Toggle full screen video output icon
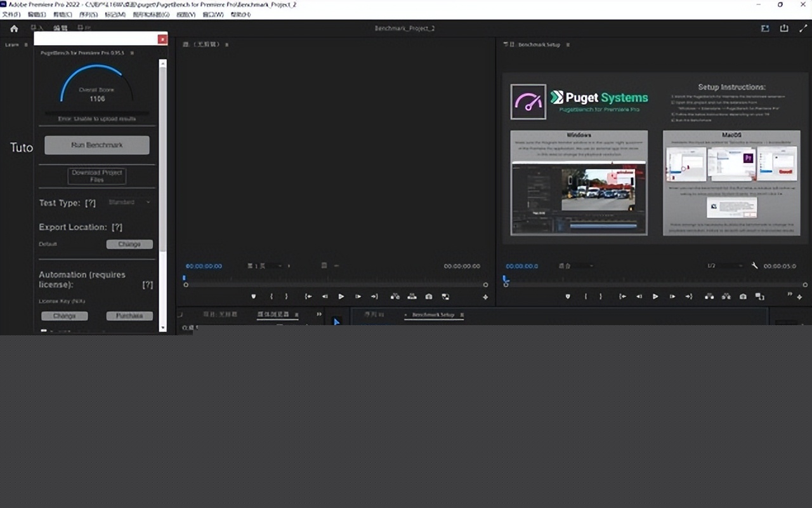Viewport: 812px width, 508px height. click(x=804, y=29)
